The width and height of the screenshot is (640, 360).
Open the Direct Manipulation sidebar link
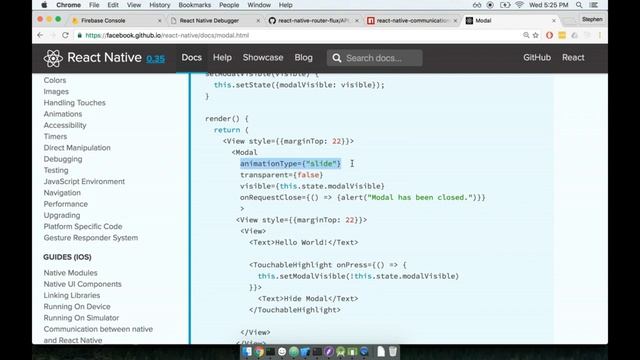[77, 148]
